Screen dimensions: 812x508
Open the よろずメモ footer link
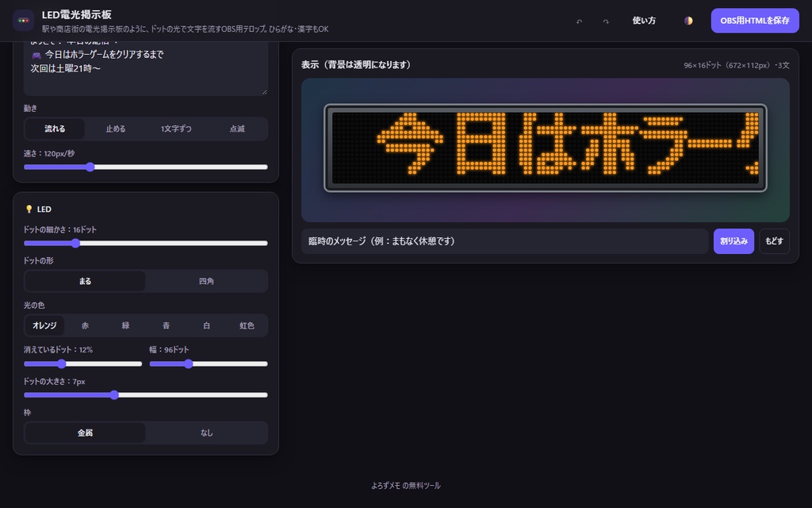385,486
